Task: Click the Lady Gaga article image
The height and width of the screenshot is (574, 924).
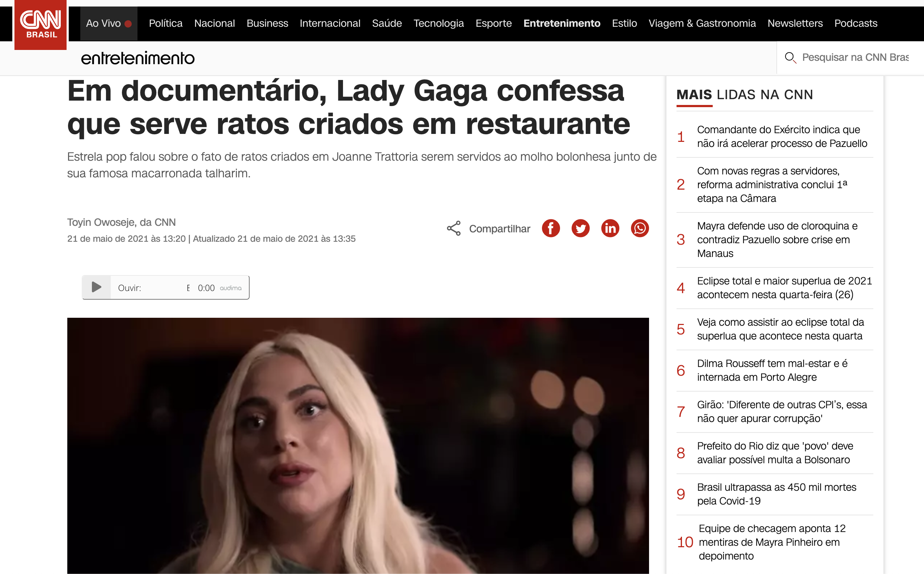Action: 358,446
